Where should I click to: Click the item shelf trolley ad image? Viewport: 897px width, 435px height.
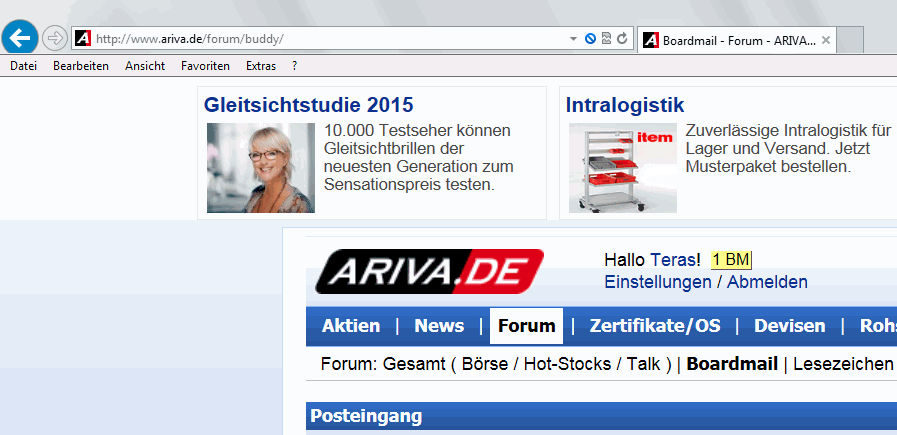623,168
